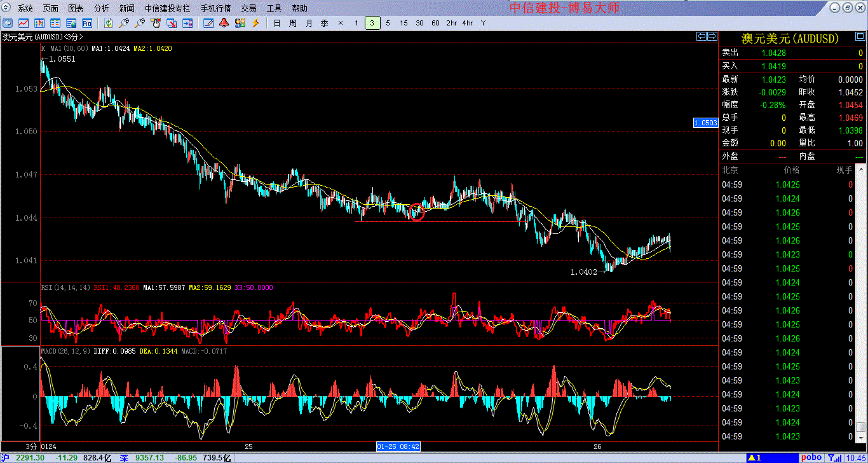Click the green refresh icon
This screenshot has height=463, width=868.
pyautogui.click(x=108, y=23)
